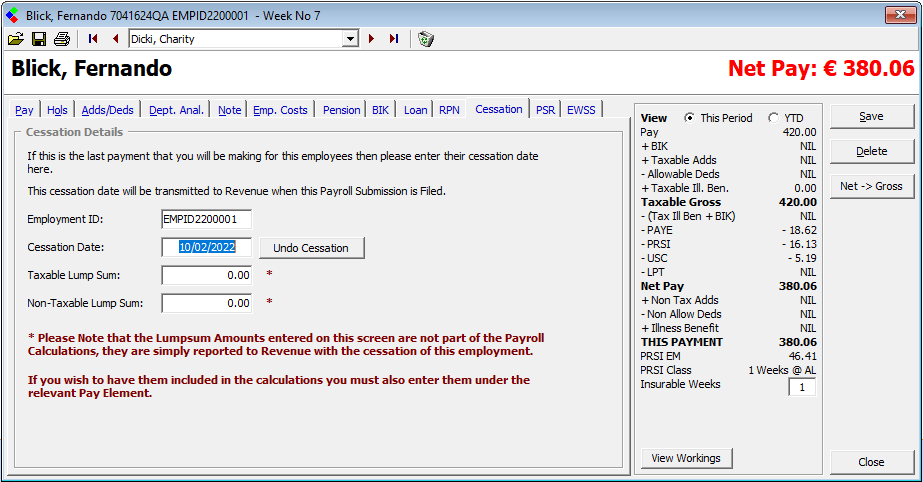
Task: Click the Taxable Lump Sum field
Action: [x=206, y=275]
